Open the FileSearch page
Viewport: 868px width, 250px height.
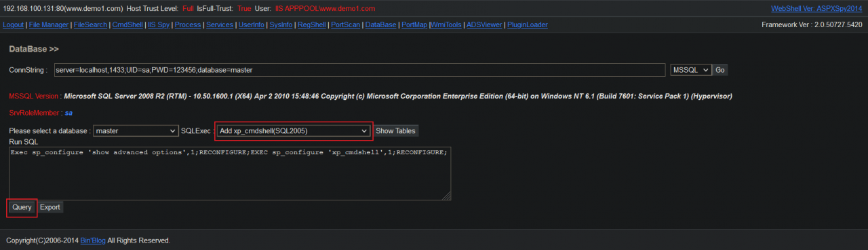click(x=90, y=24)
